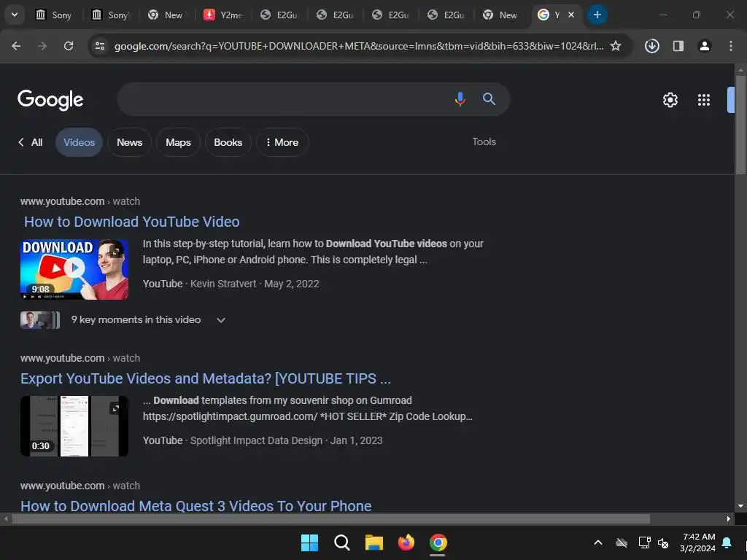This screenshot has width=747, height=560.
Task: Expand preview on the Spotlight Impact thumbnail
Action: coord(115,408)
